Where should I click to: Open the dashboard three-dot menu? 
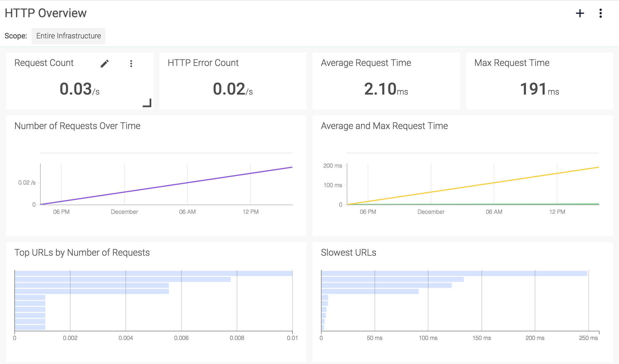tap(600, 13)
